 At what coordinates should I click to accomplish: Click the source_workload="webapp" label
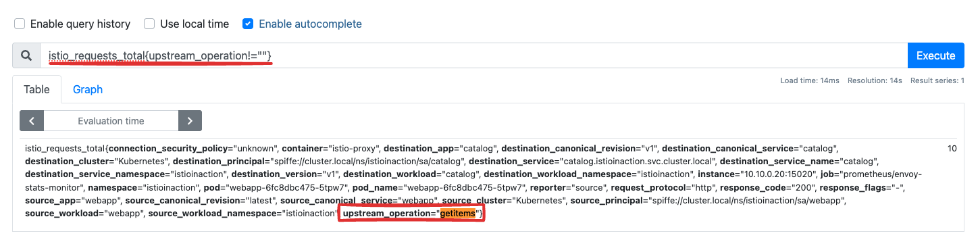click(84, 214)
